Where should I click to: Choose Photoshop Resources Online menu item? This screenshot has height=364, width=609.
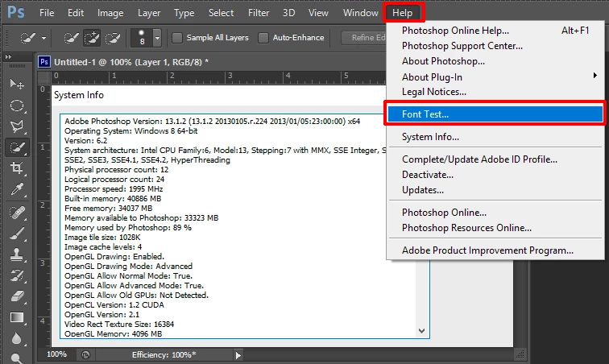click(495, 228)
